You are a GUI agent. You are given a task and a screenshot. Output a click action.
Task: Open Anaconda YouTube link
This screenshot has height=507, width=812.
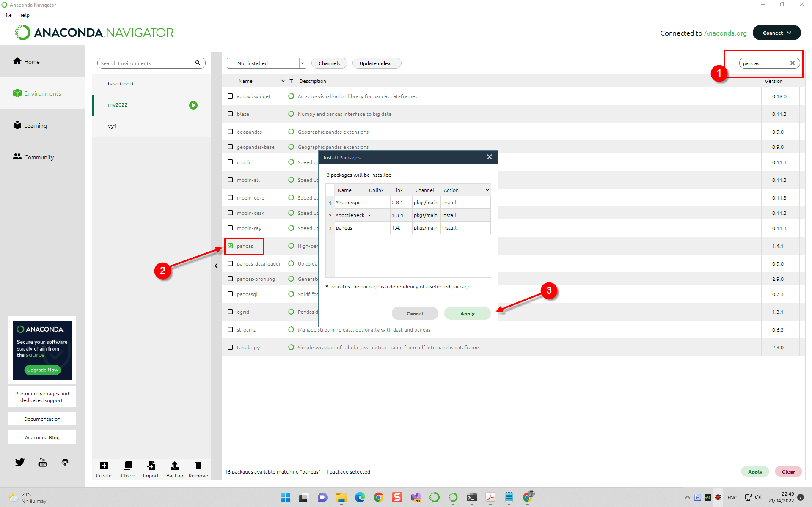(43, 462)
